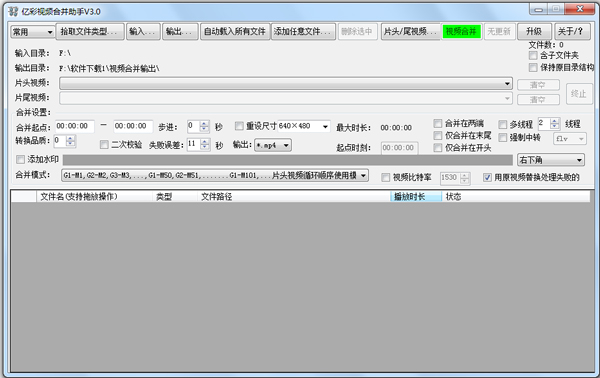Open 片头/尾视频 settings button
Image resolution: width=600 pixels, height=378 pixels.
point(411,31)
